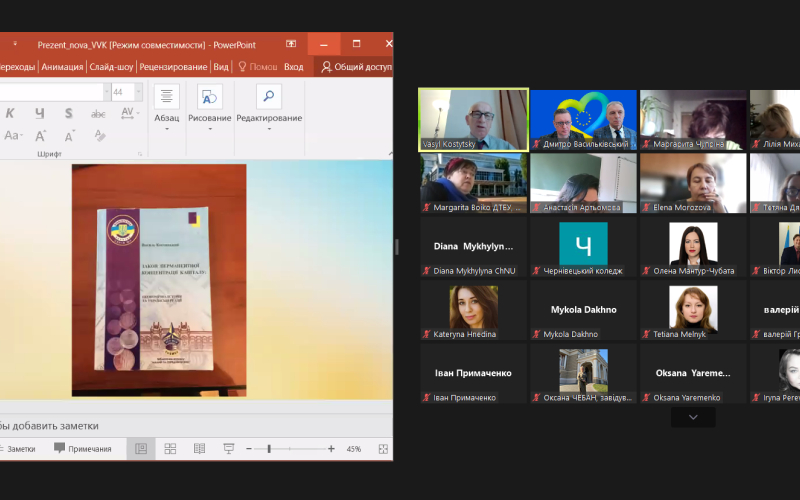
Task: Decrease font size with smaller A icon
Action: click(69, 136)
